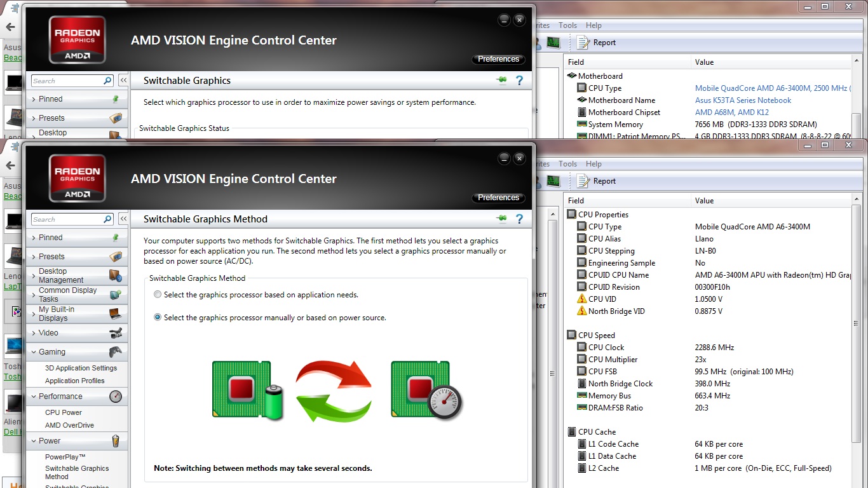This screenshot has width=868, height=488.
Task: Pin the Switchable Graphics Status page
Action: click(502, 80)
